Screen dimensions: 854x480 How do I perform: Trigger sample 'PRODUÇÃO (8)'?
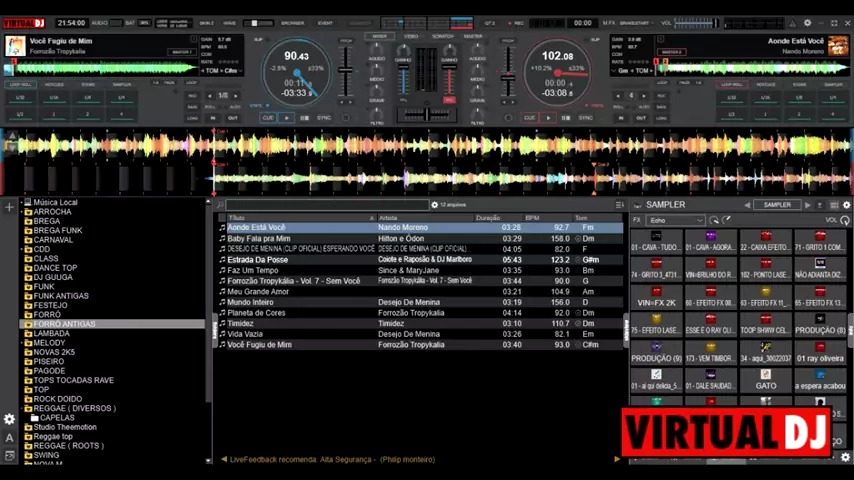point(820,325)
